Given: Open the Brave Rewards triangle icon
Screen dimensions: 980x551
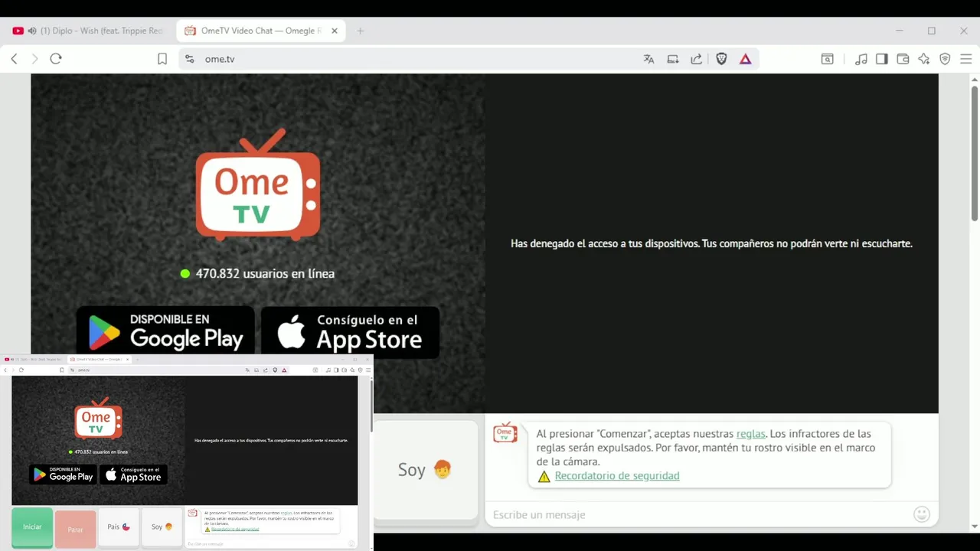Looking at the screenshot, I should click(746, 59).
